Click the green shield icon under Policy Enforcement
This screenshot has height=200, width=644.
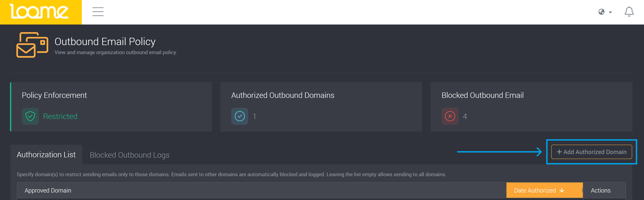tap(30, 116)
